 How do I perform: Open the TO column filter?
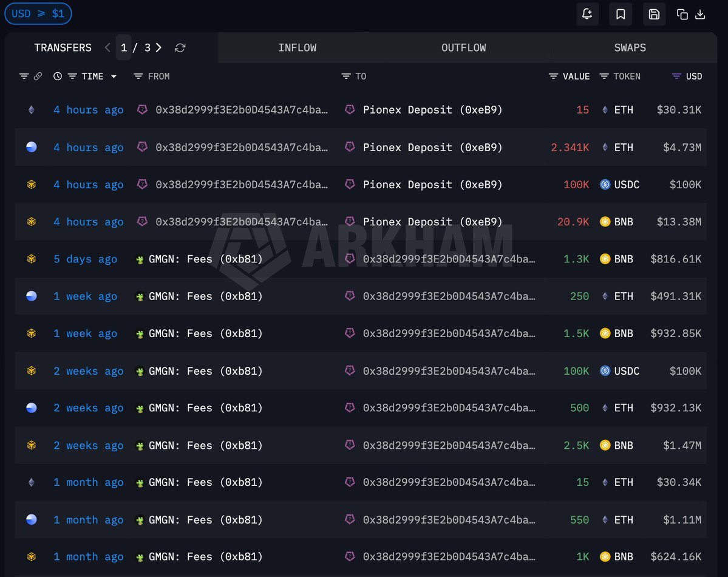click(x=346, y=76)
